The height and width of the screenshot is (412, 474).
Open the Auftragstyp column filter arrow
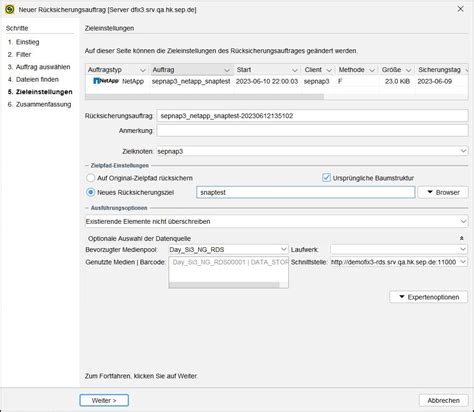[x=143, y=70]
